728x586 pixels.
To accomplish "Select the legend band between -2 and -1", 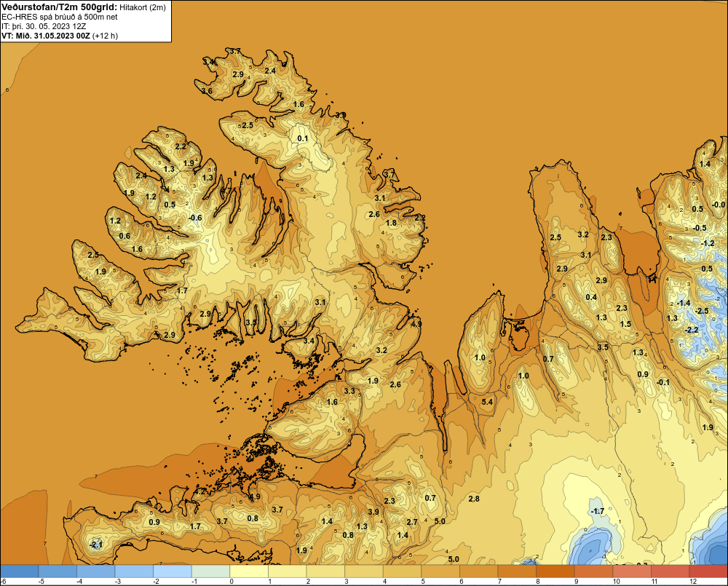I will tap(173, 571).
